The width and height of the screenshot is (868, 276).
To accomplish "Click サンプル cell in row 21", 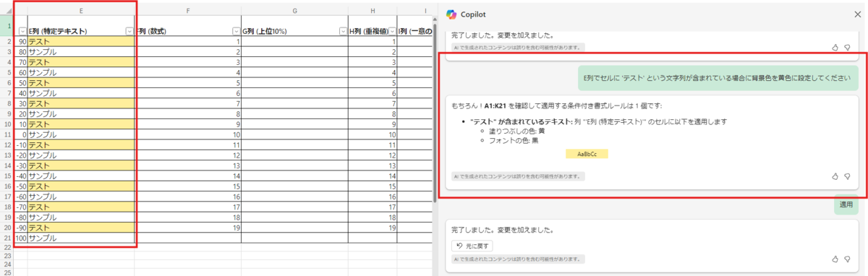I will coord(81,238).
